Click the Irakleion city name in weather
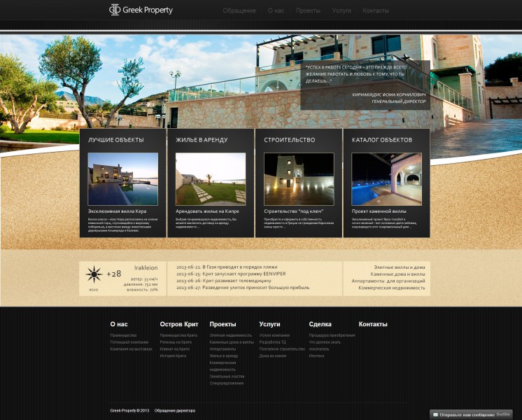522x420 pixels. pos(146,267)
